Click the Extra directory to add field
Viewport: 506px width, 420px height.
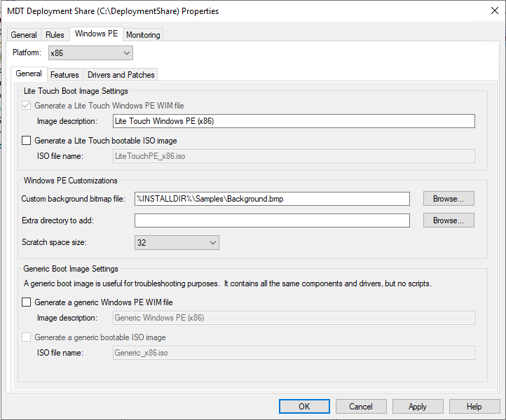click(272, 220)
